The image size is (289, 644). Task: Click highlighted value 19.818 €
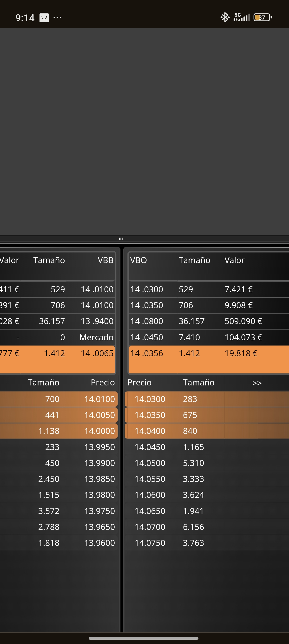pyautogui.click(x=241, y=353)
